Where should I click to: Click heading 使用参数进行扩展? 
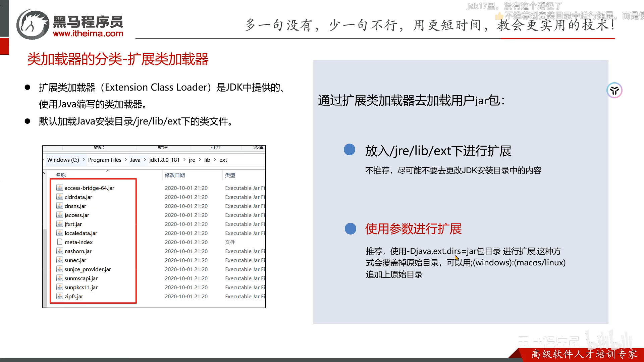pyautogui.click(x=413, y=229)
